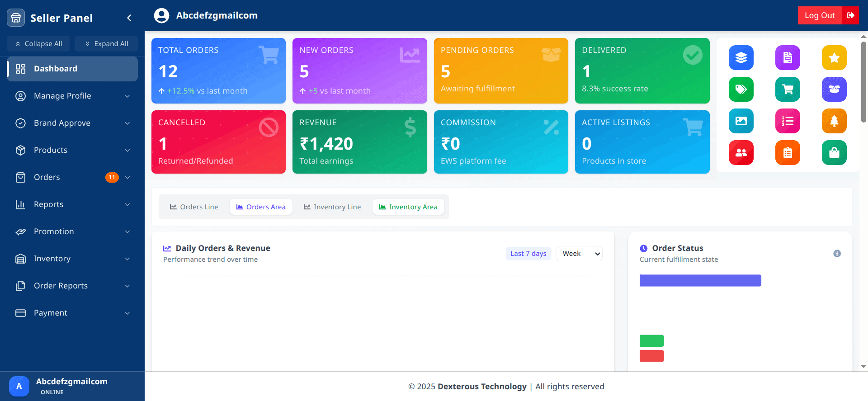Click the Seller Panel store logo icon
Image resolution: width=868 pixels, height=401 pixels.
(x=16, y=18)
